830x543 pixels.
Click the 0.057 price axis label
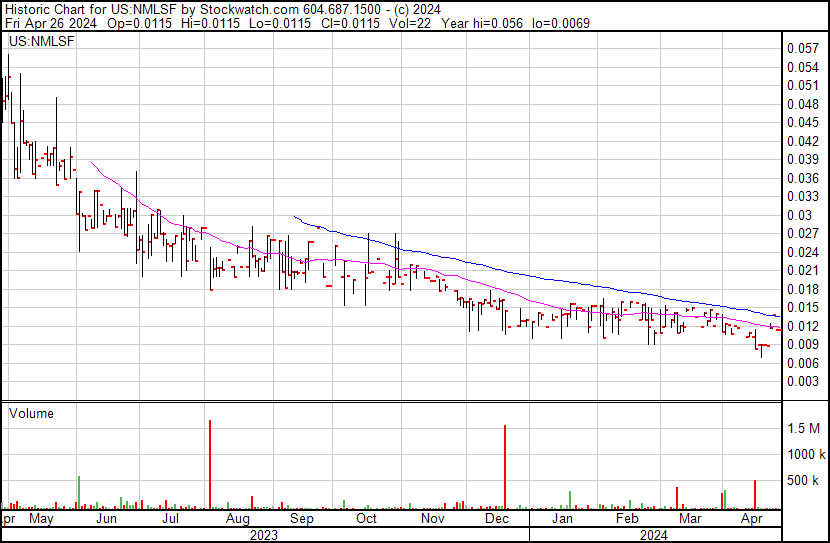coord(801,48)
